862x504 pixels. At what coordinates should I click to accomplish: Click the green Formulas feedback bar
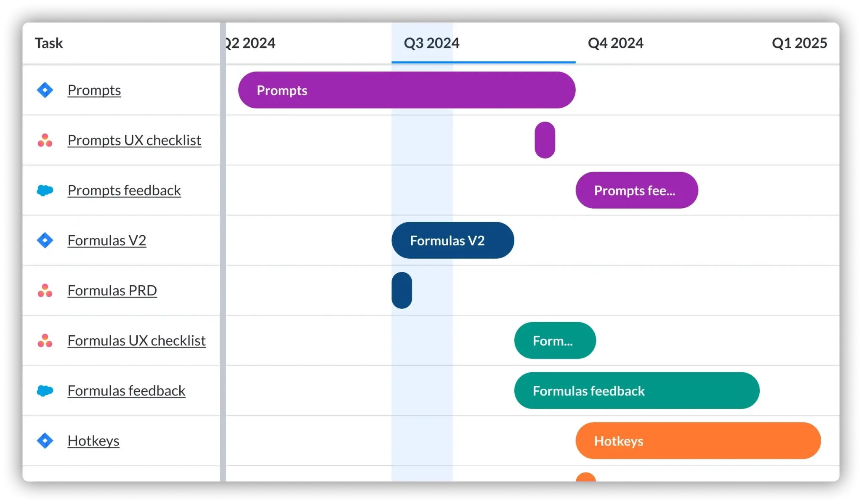pyautogui.click(x=636, y=390)
